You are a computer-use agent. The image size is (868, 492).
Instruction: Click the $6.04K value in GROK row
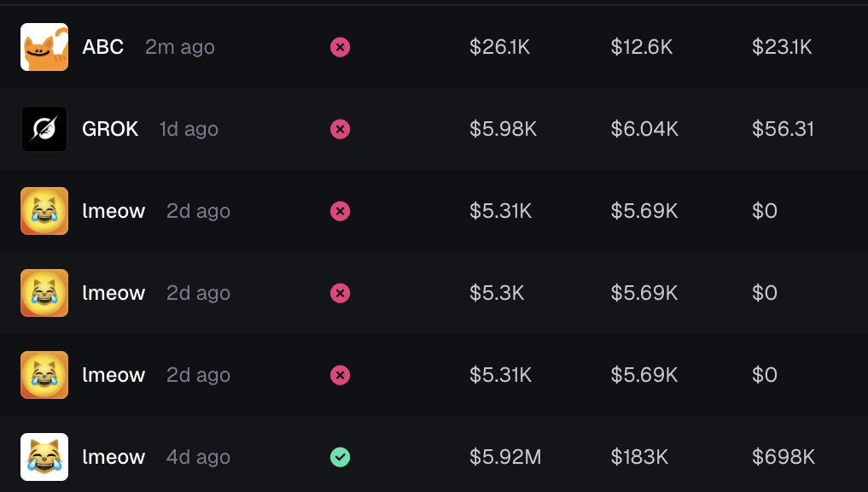(x=644, y=129)
